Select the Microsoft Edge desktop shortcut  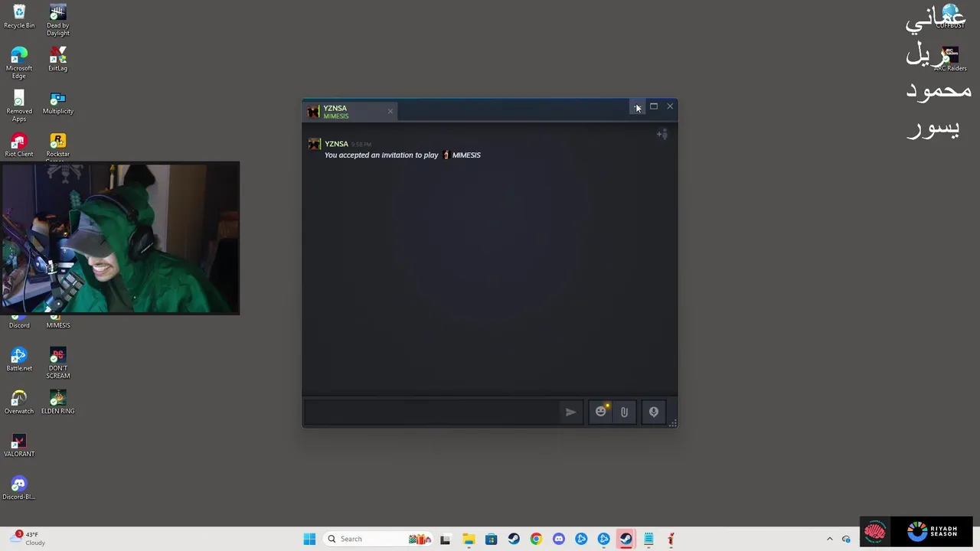point(19,63)
